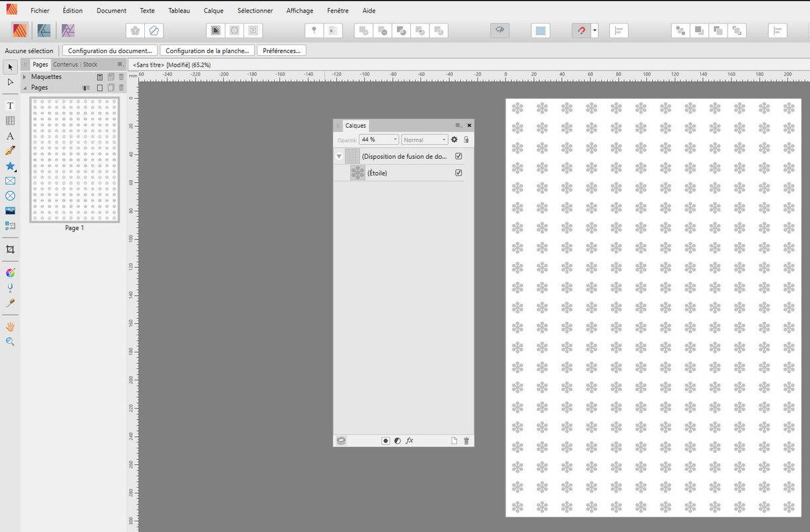Open the opacity 44 % dropdown
The height and width of the screenshot is (532, 810).
pyautogui.click(x=395, y=140)
